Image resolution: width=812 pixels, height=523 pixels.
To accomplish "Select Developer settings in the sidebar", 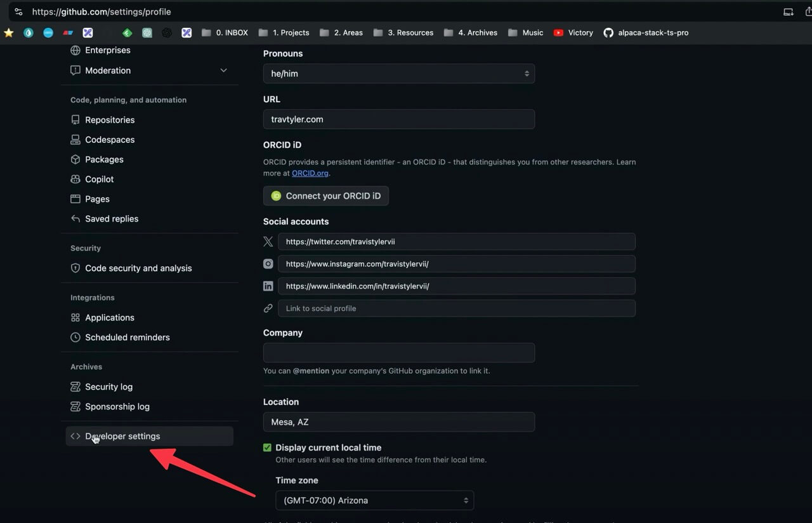I will 122,436.
